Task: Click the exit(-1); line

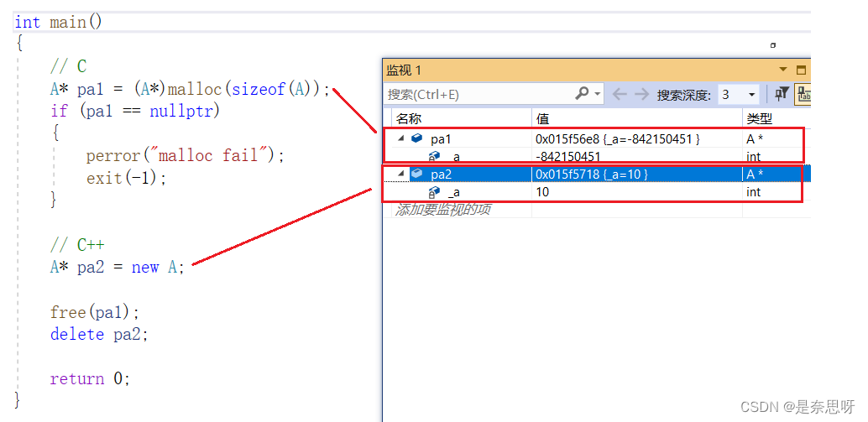Action: point(126,178)
